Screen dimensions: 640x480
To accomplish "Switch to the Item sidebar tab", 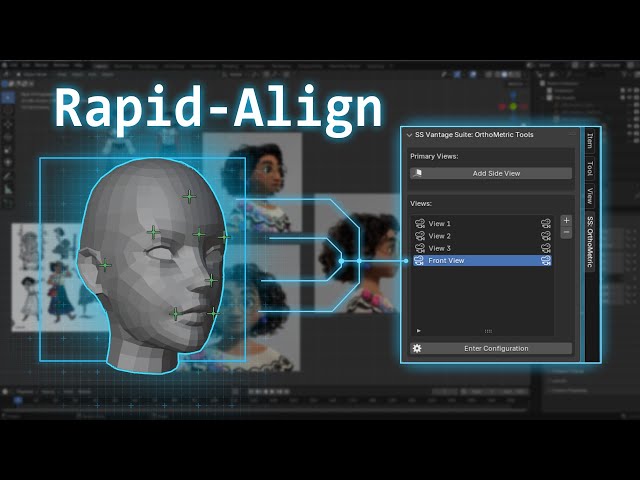I will (590, 141).
